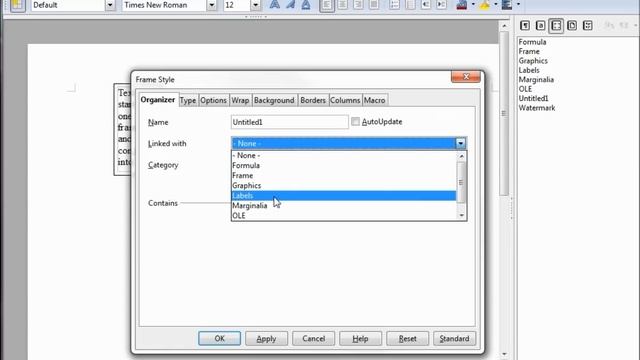
Task: Confirm with the OK button
Action: 219,338
